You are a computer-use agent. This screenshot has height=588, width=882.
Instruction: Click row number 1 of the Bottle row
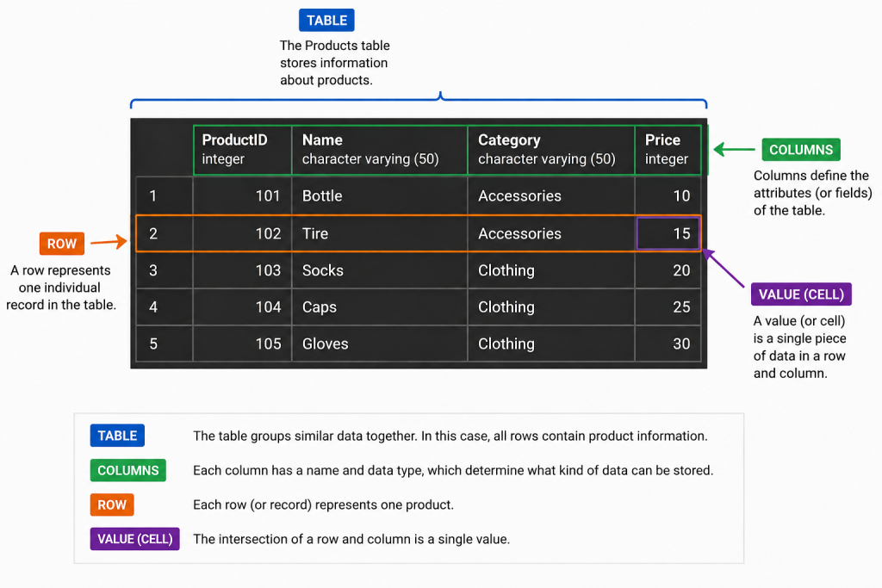coord(165,195)
